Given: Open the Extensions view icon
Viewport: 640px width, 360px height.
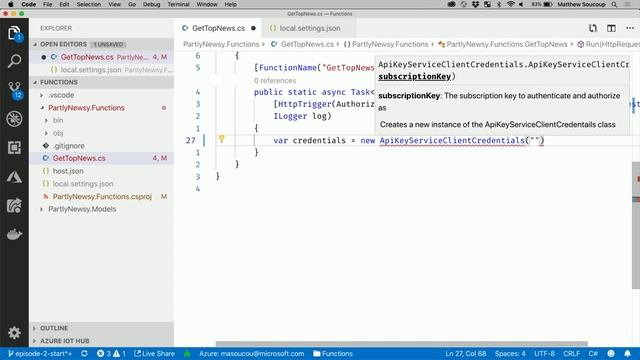Looking at the screenshot, I should (14, 147).
